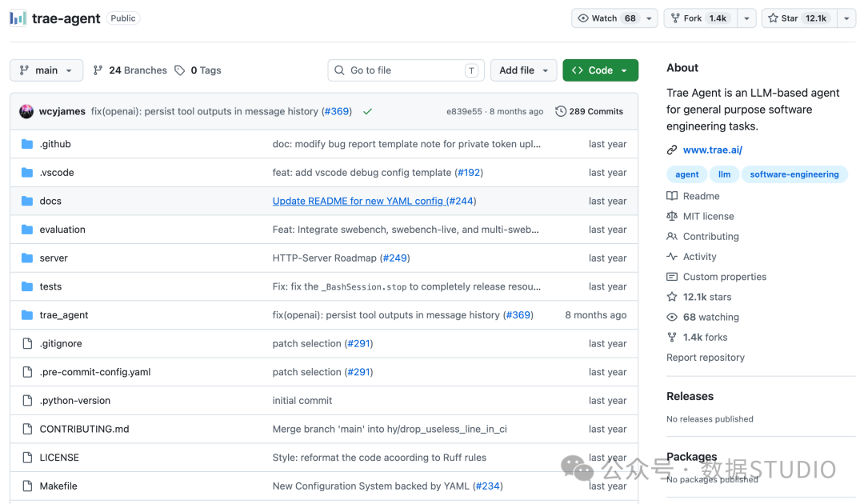
Task: Open the Add file dropdown
Action: click(523, 70)
